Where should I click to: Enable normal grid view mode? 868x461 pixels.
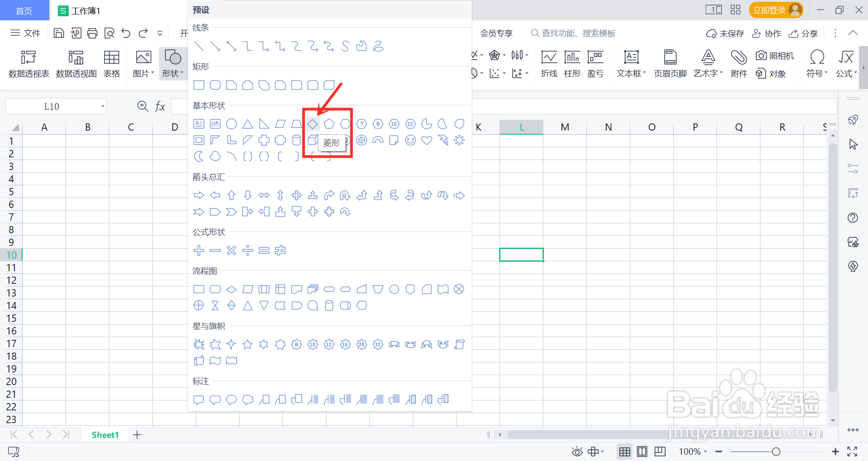tap(624, 451)
